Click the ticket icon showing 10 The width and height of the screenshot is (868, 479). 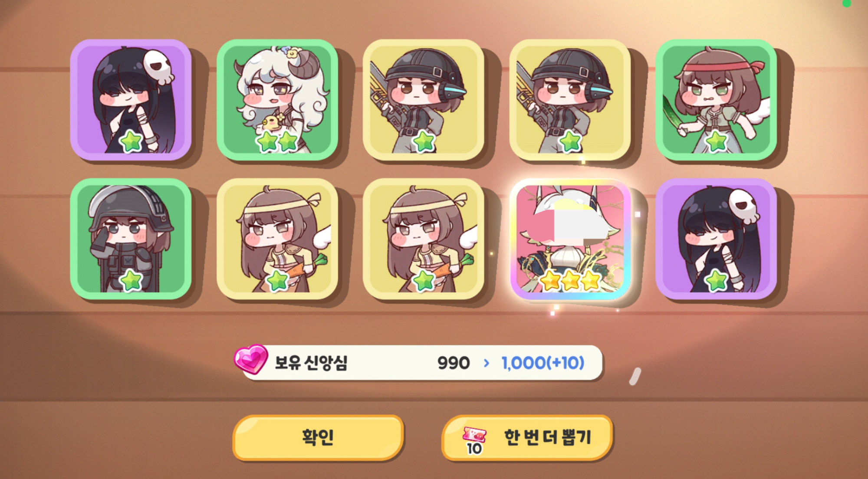474,440
